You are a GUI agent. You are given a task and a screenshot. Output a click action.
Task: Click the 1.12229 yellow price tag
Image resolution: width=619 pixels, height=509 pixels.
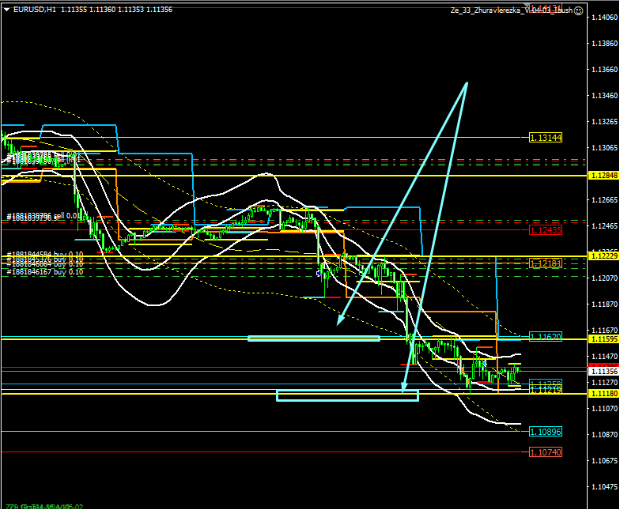603,256
